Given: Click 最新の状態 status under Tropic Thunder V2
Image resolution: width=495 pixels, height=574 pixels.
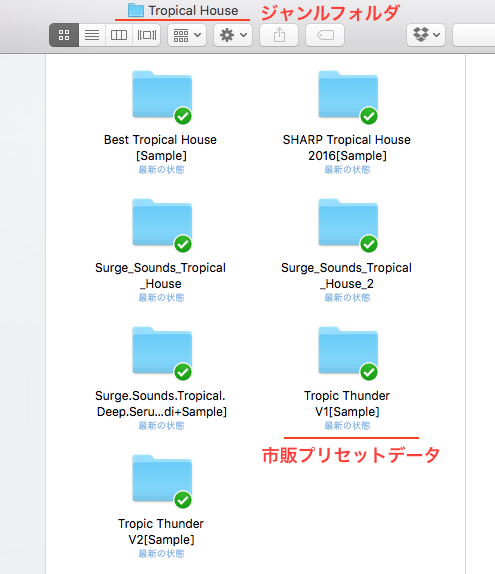Looking at the screenshot, I should pyautogui.click(x=161, y=554).
